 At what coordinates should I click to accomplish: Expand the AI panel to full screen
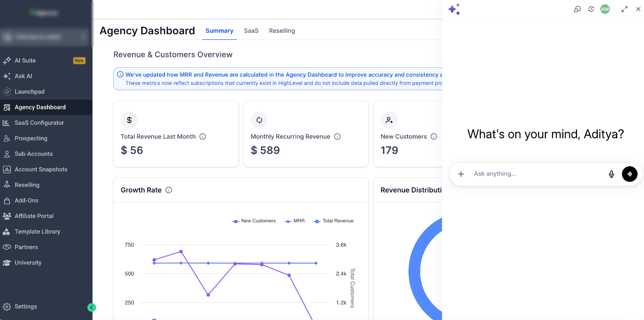(x=624, y=9)
